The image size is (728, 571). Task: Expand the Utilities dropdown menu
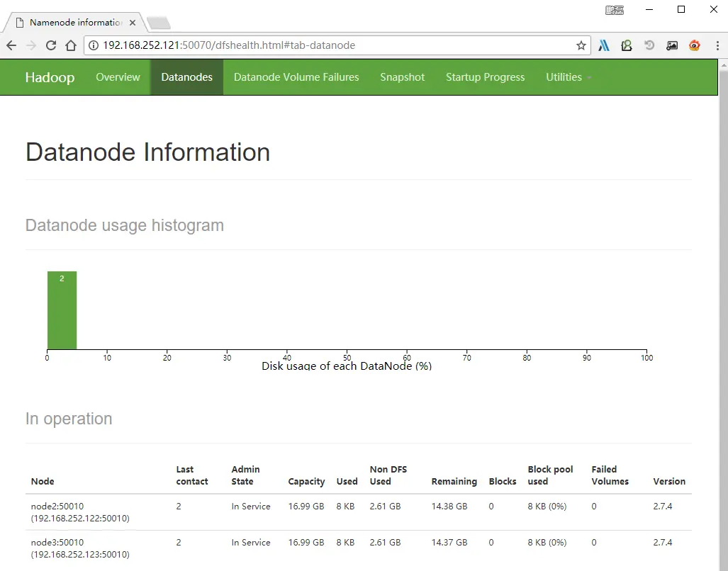[569, 77]
